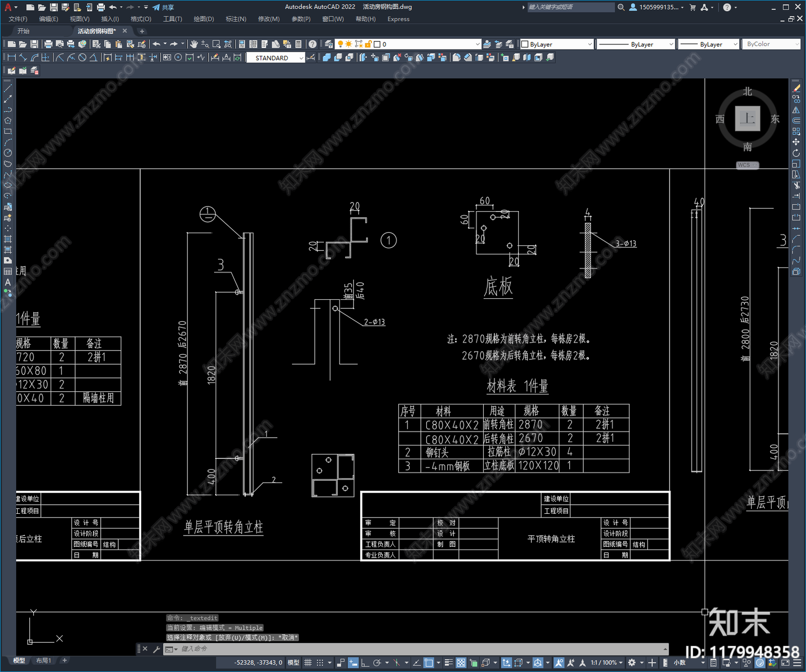Open the 标注(N) menu
Image resolution: width=806 pixels, height=672 pixels.
(236, 19)
